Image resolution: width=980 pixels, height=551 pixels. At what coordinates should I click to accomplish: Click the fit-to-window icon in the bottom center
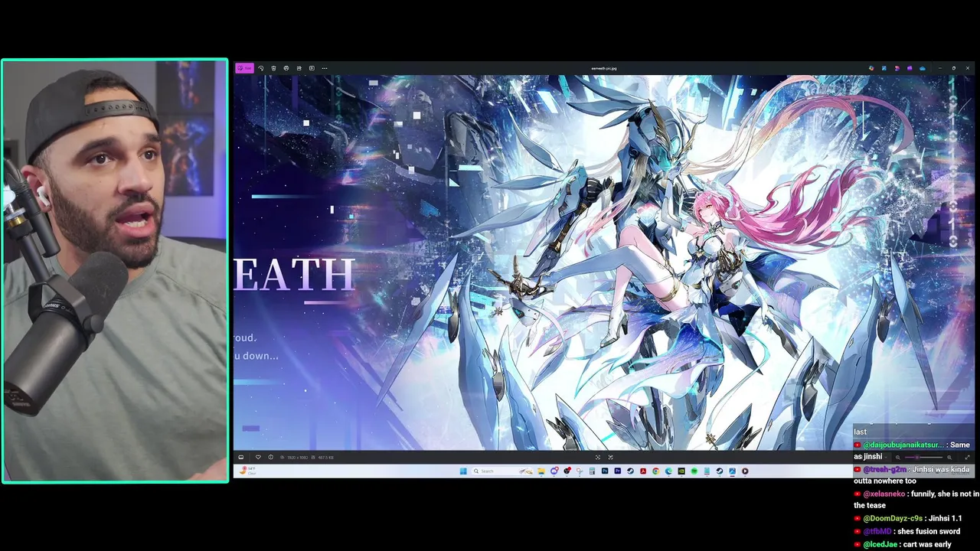pyautogui.click(x=598, y=458)
